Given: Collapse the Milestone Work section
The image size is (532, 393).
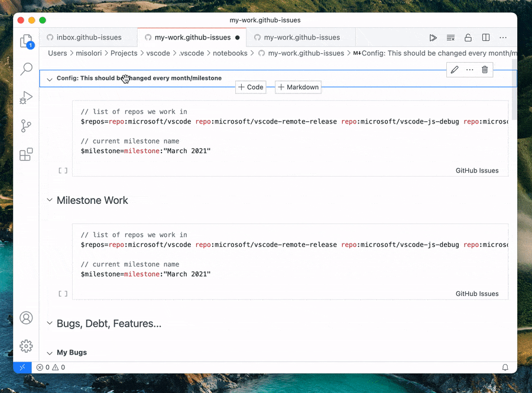Looking at the screenshot, I should click(50, 200).
